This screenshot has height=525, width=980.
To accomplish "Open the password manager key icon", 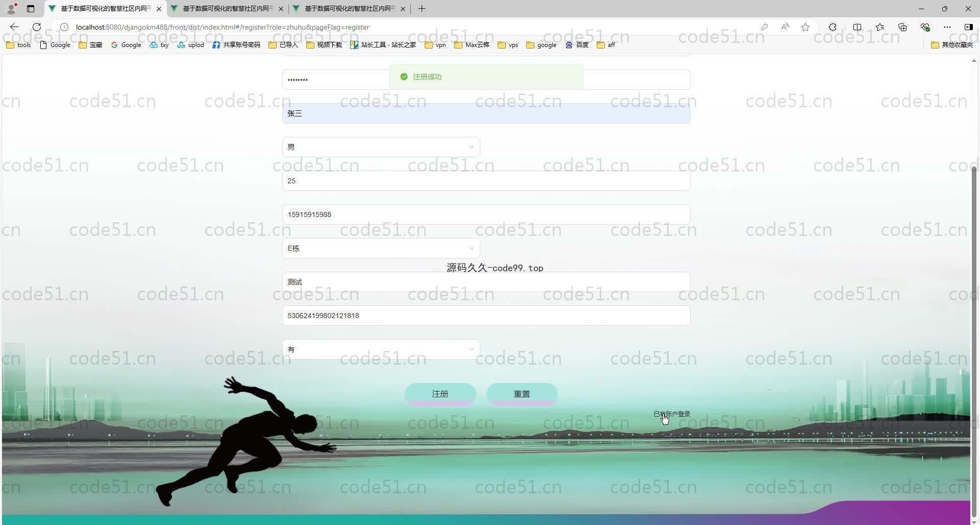I will pos(764,27).
